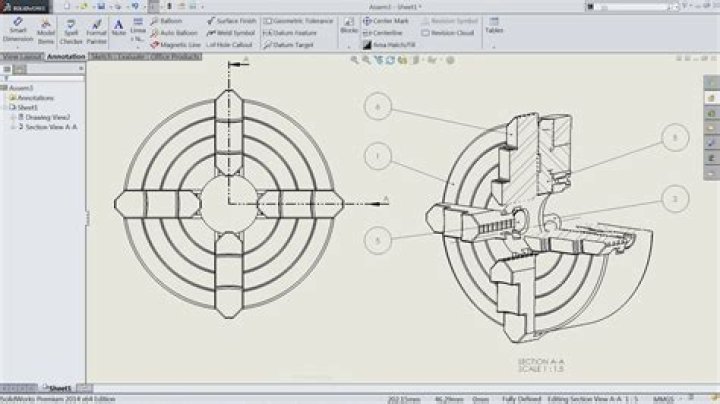The width and height of the screenshot is (720, 404).
Task: Click the Auto Balloon tool
Action: click(174, 33)
